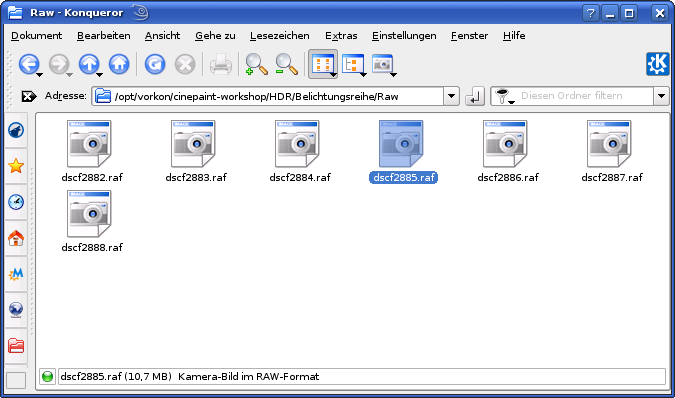Zoom out with the minus magnifier
This screenshot has height=398, width=675.
tap(286, 65)
